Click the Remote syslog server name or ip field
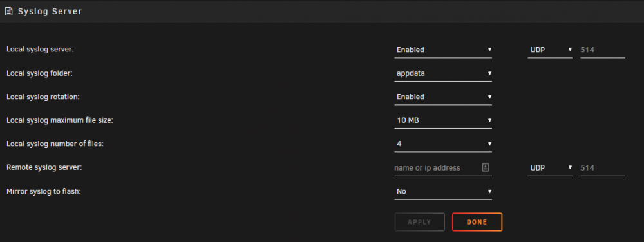Screen dimensions: 644x242 point(443,168)
